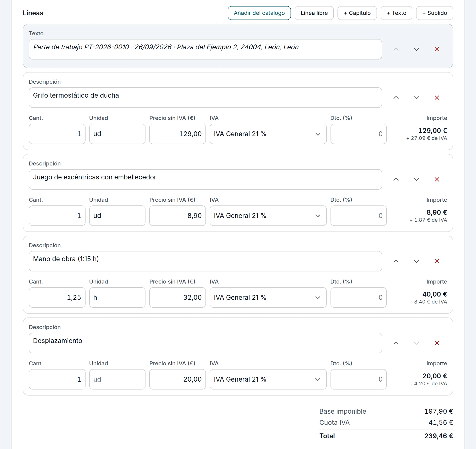Screen dimensions: 476x449
Task: Click unit field of Grifo termostático line
Action: (x=117, y=134)
